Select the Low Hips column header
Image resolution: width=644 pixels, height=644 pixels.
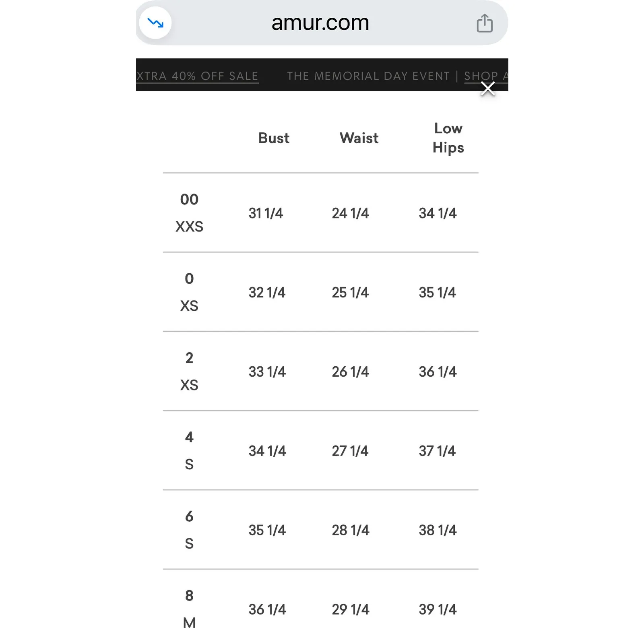tap(448, 138)
